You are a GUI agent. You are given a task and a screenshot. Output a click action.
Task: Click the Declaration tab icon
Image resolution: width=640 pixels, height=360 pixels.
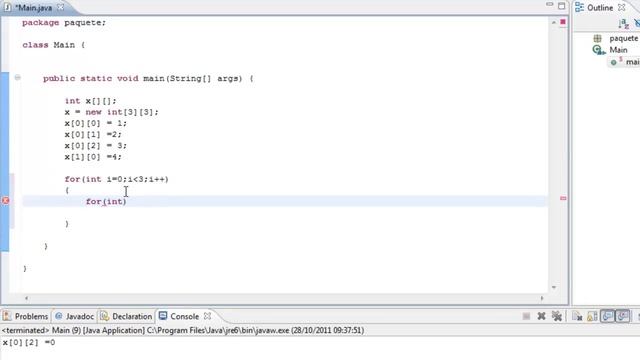104,316
